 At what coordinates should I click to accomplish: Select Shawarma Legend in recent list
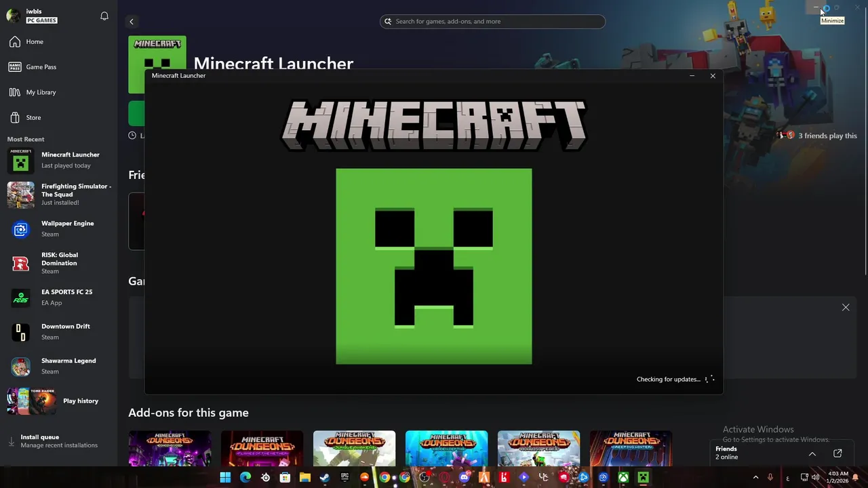[58, 367]
